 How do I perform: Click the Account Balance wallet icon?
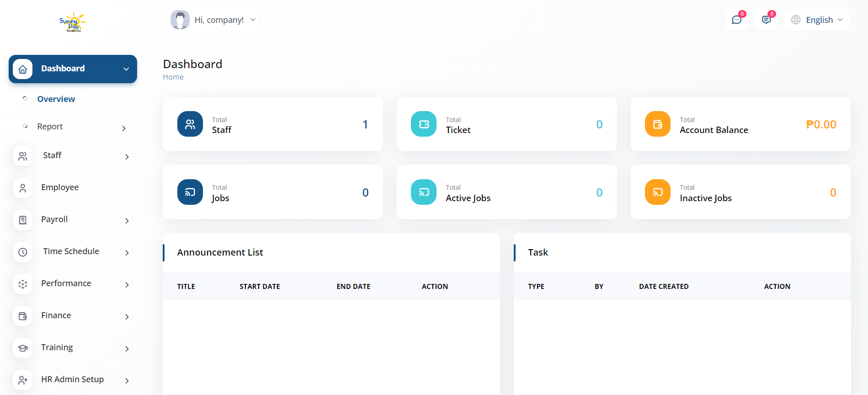pyautogui.click(x=657, y=124)
